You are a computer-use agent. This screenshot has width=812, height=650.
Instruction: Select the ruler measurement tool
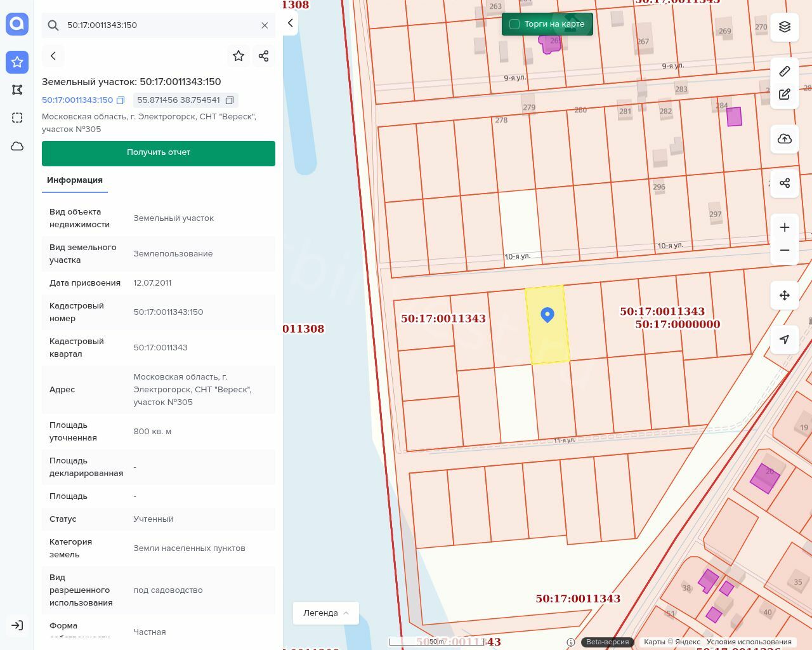tap(785, 71)
